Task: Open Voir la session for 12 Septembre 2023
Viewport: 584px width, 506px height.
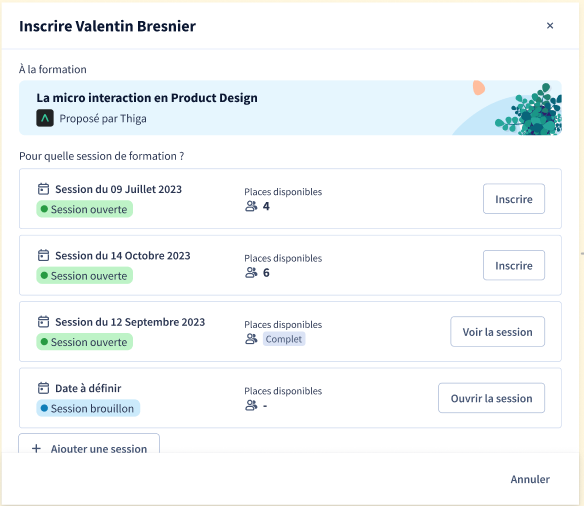Action: click(x=497, y=331)
